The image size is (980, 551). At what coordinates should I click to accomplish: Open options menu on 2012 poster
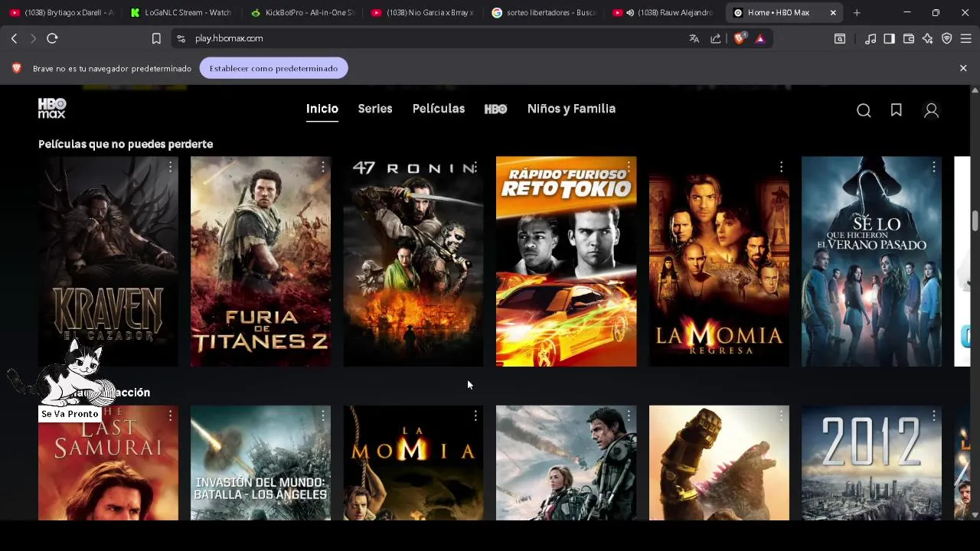[x=933, y=416]
